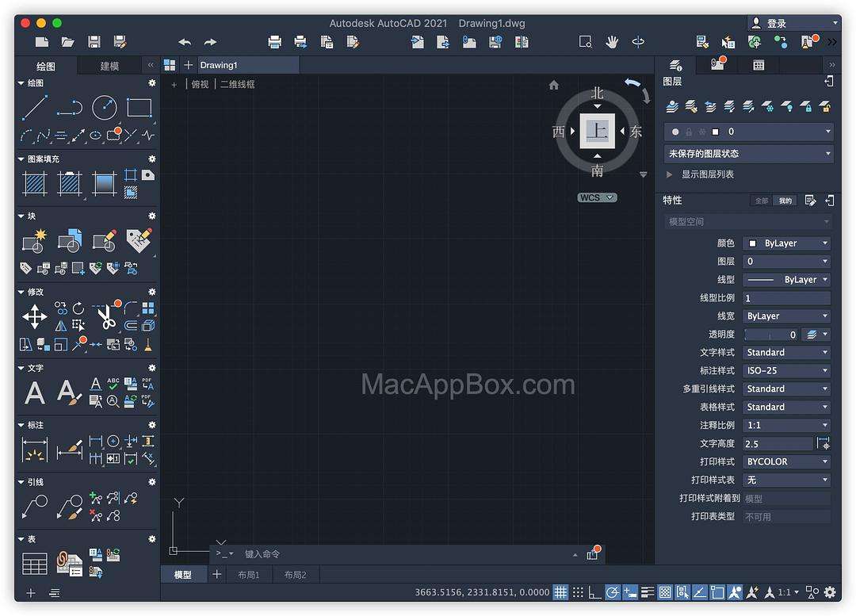Select the Hatch fill tool

(35, 183)
